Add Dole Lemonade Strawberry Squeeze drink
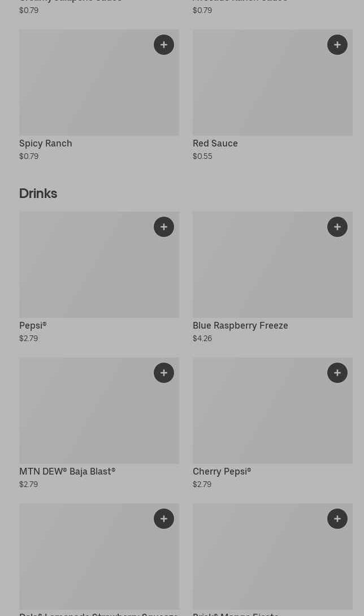The height and width of the screenshot is (616, 364). click(164, 519)
